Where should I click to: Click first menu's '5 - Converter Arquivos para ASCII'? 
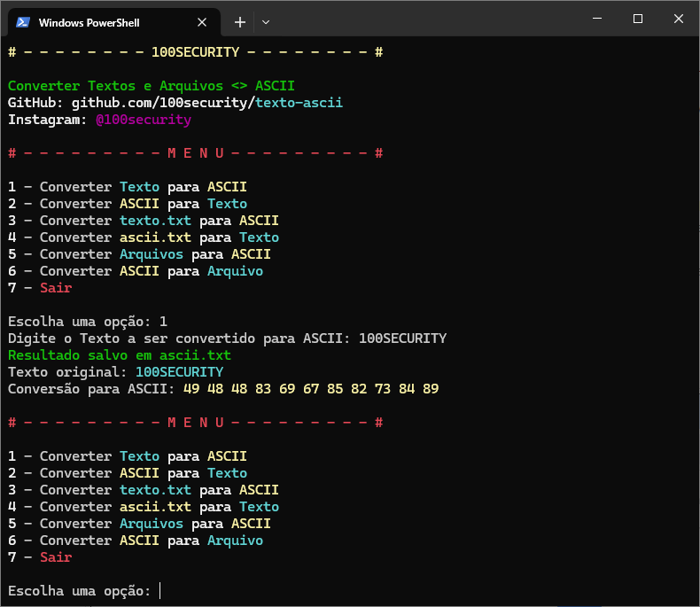pos(139,254)
